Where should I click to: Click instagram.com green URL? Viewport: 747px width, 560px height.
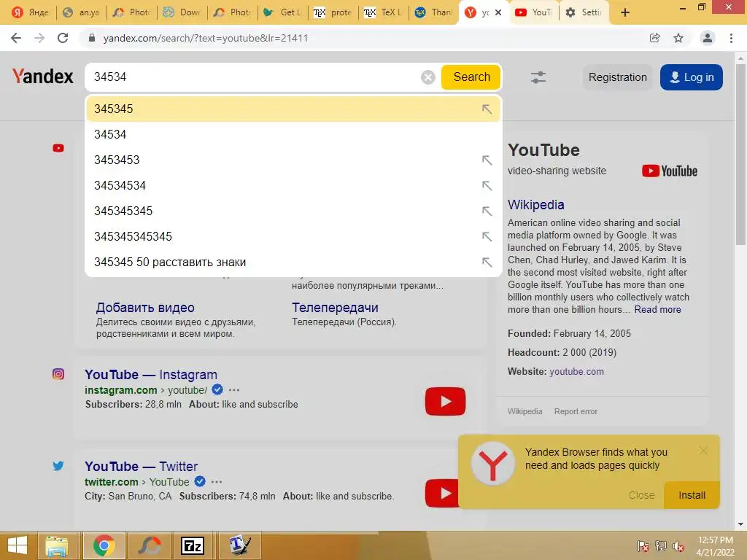click(x=121, y=390)
